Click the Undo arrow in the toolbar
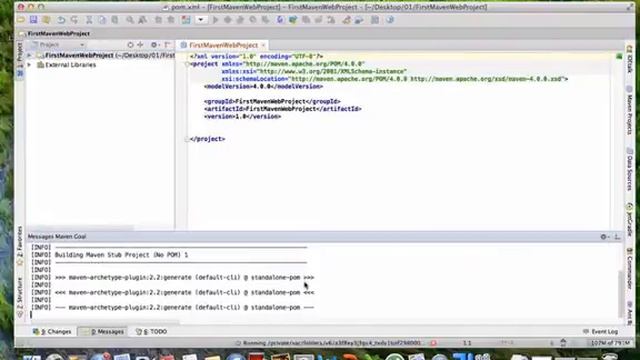The width and height of the screenshot is (640, 360). coord(61,20)
